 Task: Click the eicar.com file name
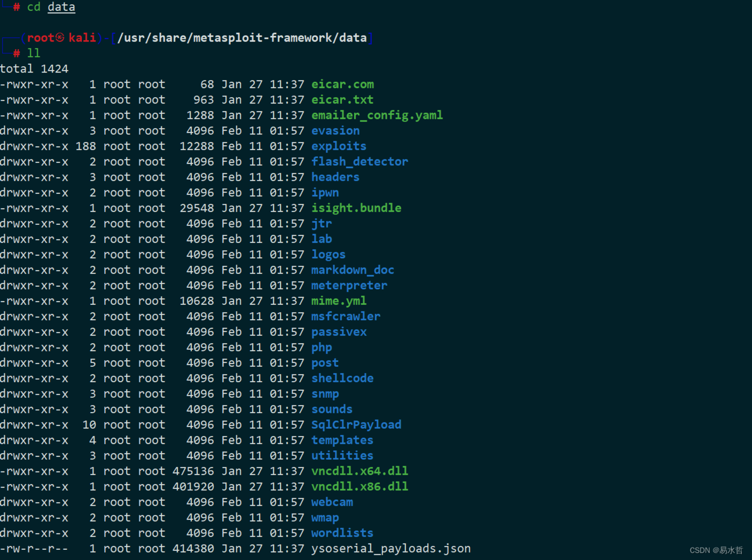point(342,84)
